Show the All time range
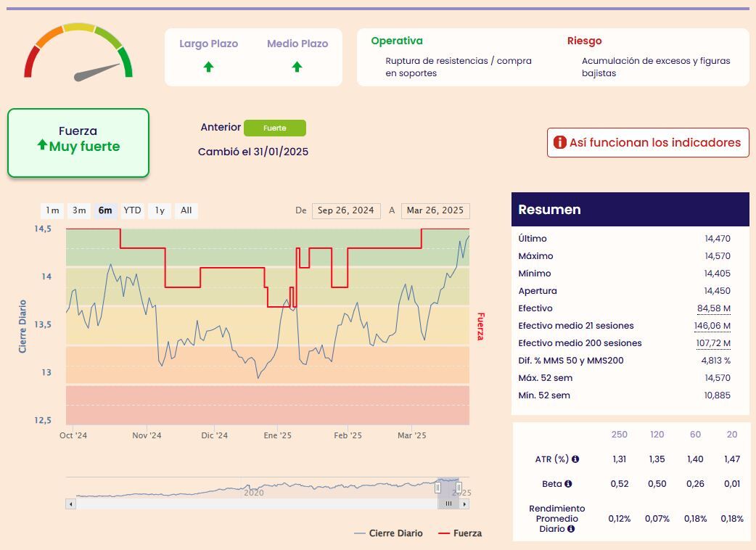This screenshot has height=550, width=756. pos(186,210)
